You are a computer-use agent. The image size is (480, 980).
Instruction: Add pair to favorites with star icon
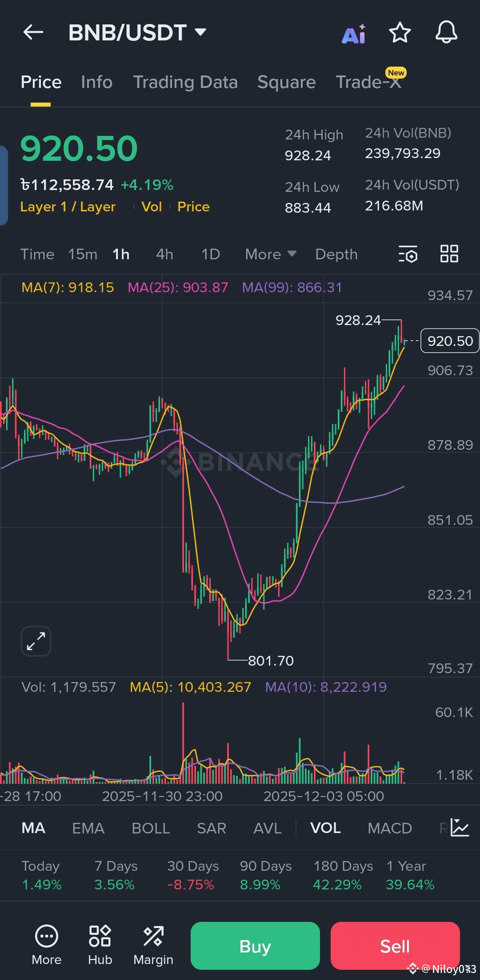[x=400, y=32]
